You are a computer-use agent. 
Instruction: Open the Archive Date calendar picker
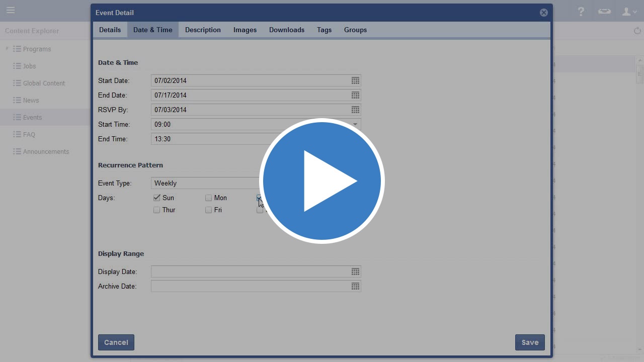[x=355, y=286]
